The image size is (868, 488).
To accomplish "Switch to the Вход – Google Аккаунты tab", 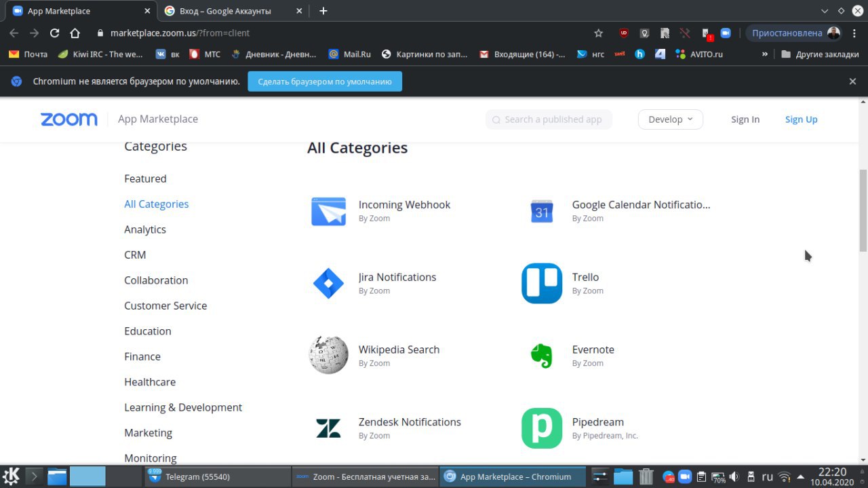I will pyautogui.click(x=231, y=11).
